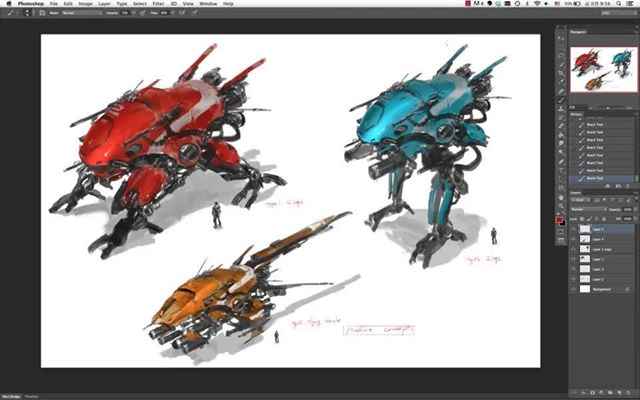Open the workspace switcher dropdown
Screen dimensions: 640x400
pyautogui.click(x=619, y=13)
